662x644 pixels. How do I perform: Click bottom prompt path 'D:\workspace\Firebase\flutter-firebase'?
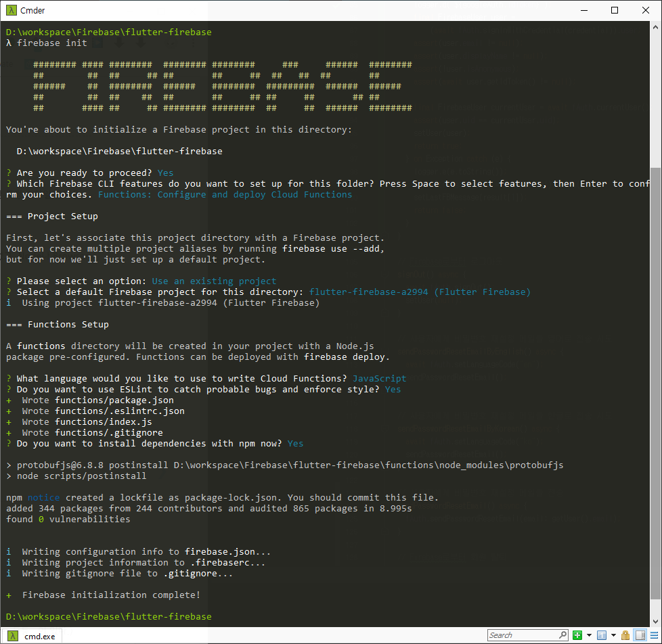point(109,616)
